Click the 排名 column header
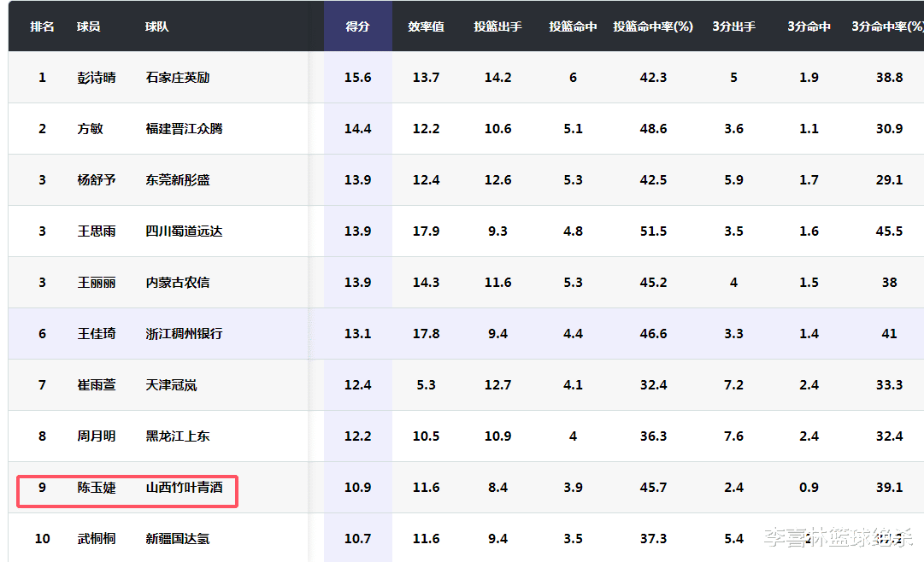Image resolution: width=924 pixels, height=562 pixels. click(42, 26)
